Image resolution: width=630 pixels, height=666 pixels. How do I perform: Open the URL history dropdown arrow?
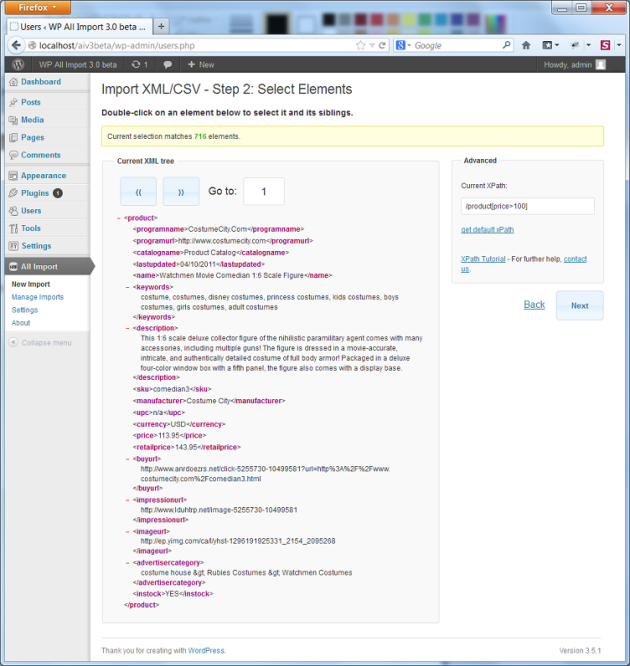click(372, 45)
